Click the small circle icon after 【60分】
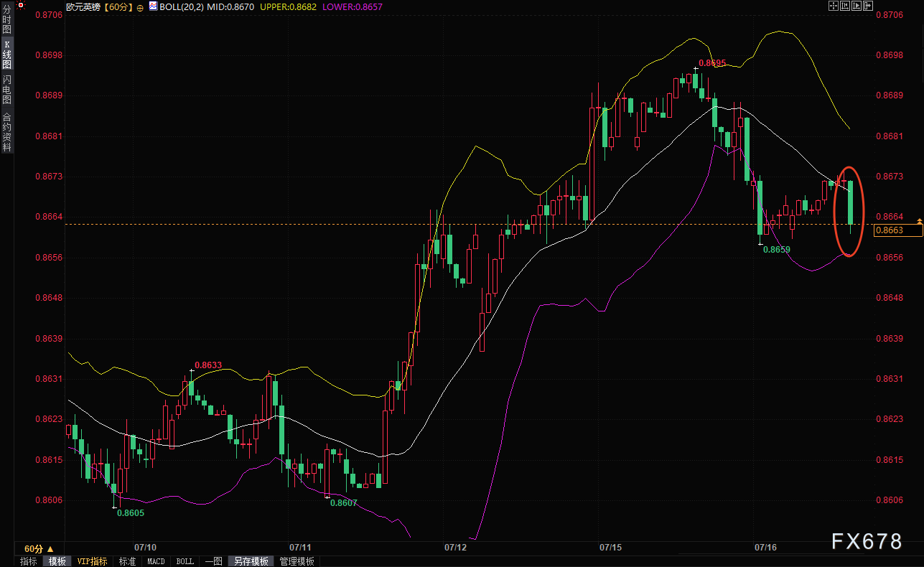 tap(139, 6)
